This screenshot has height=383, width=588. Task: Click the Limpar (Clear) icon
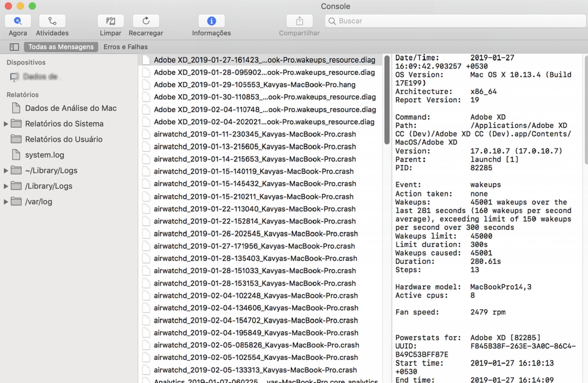[111, 21]
